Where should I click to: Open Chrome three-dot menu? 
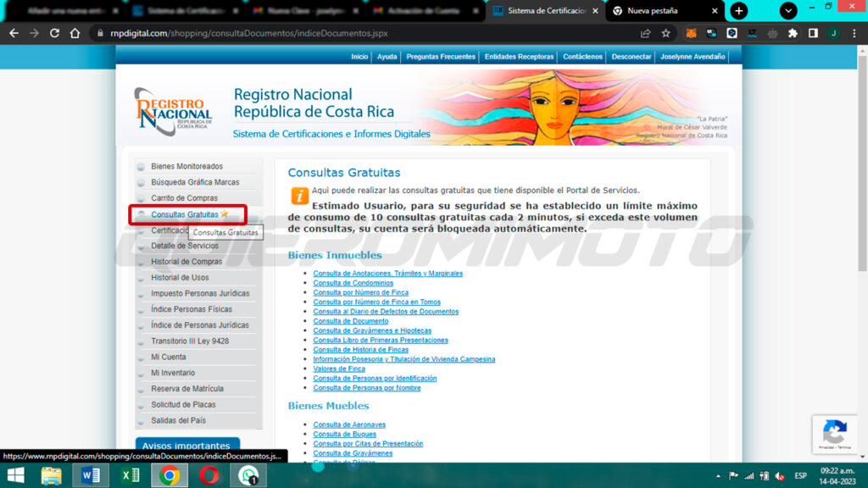(854, 33)
